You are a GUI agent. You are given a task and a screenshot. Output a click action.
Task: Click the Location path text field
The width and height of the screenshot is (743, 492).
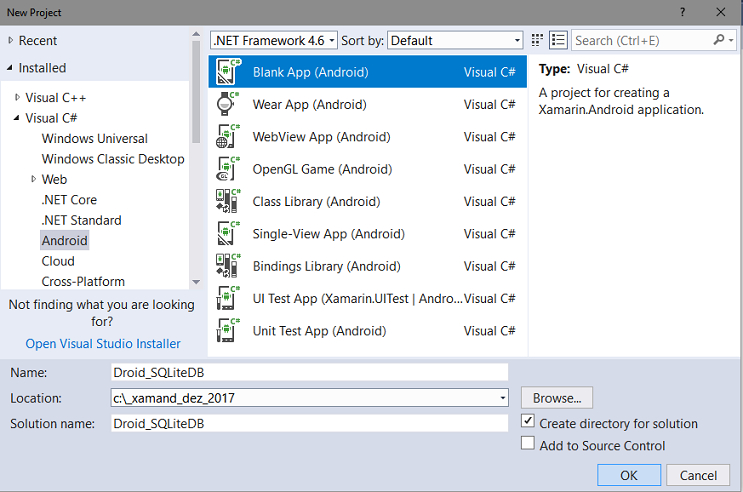point(304,398)
